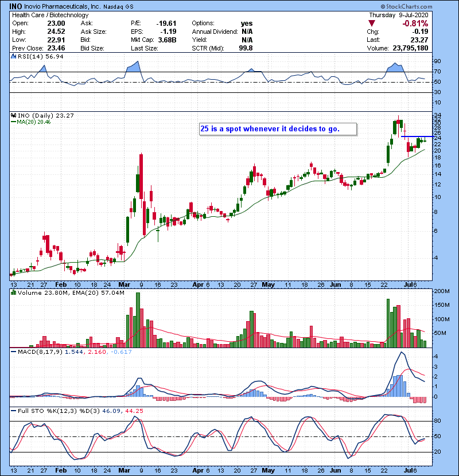Click the Chg value -0.19
The height and width of the screenshot is (476, 459).
click(x=420, y=32)
